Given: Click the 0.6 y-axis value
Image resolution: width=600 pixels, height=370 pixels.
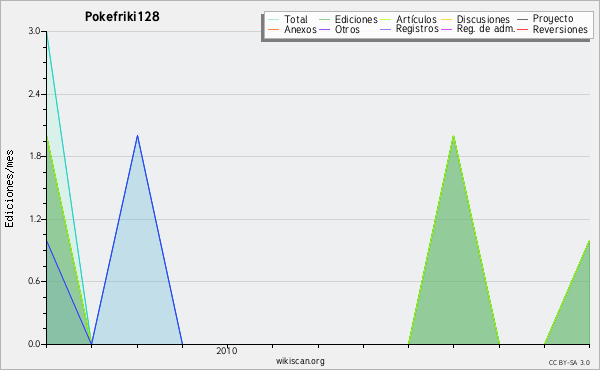Looking at the screenshot, I should tap(34, 281).
